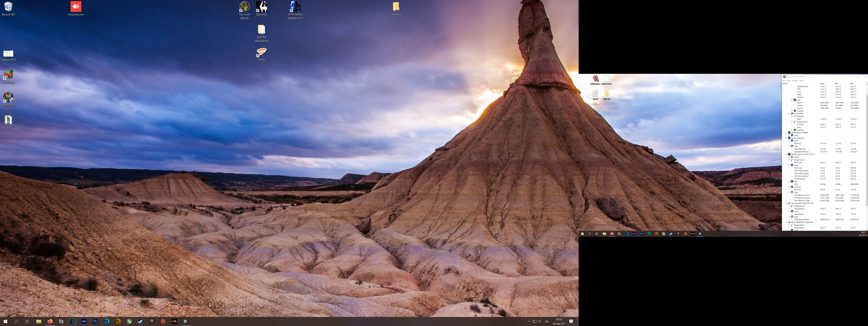Select the GPU Memory Used sensor row
Screen dimensions: 868x326
pos(802,198)
